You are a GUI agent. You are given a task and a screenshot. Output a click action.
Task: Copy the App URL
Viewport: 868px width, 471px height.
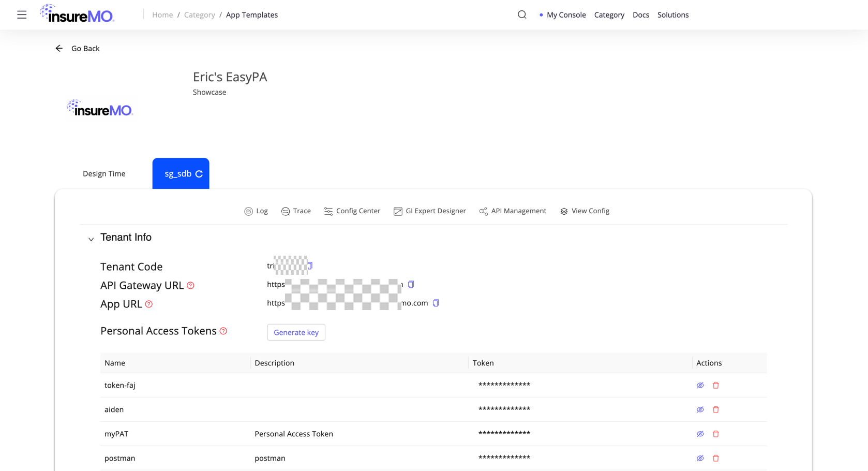(x=436, y=303)
